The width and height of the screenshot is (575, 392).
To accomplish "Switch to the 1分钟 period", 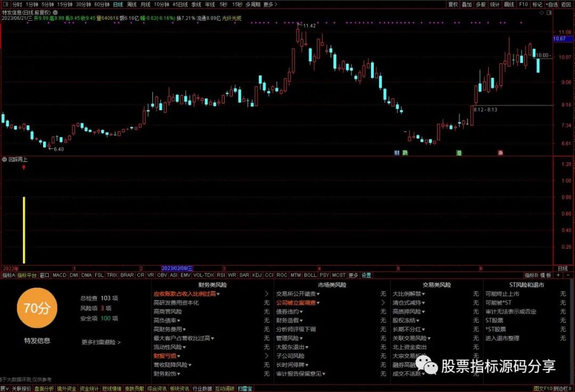I will tap(32, 4).
